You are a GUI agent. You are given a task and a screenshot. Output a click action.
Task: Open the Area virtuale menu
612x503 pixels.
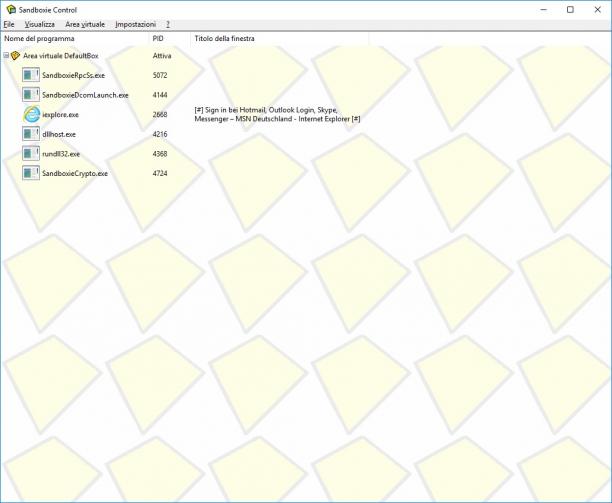point(85,24)
